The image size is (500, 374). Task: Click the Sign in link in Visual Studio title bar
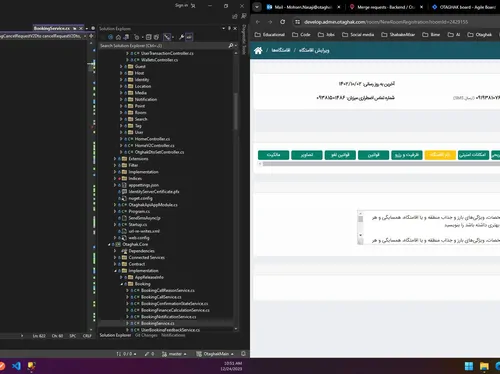(x=182, y=5)
